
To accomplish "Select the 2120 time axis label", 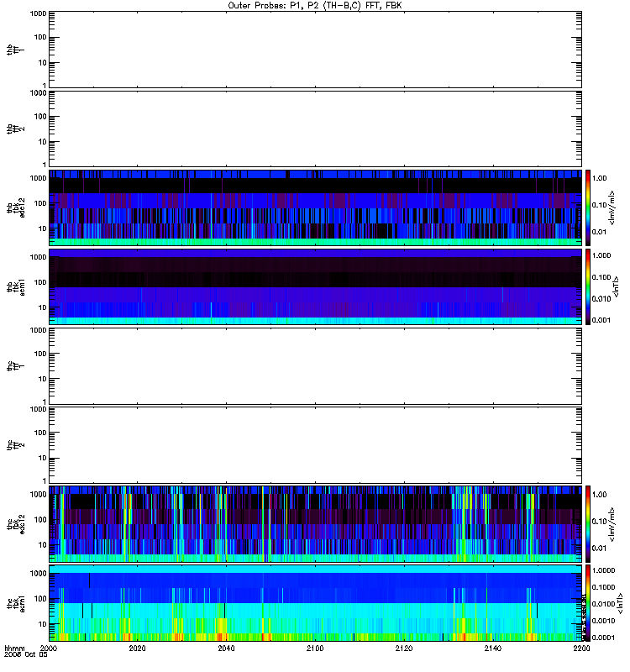I will (404, 648).
